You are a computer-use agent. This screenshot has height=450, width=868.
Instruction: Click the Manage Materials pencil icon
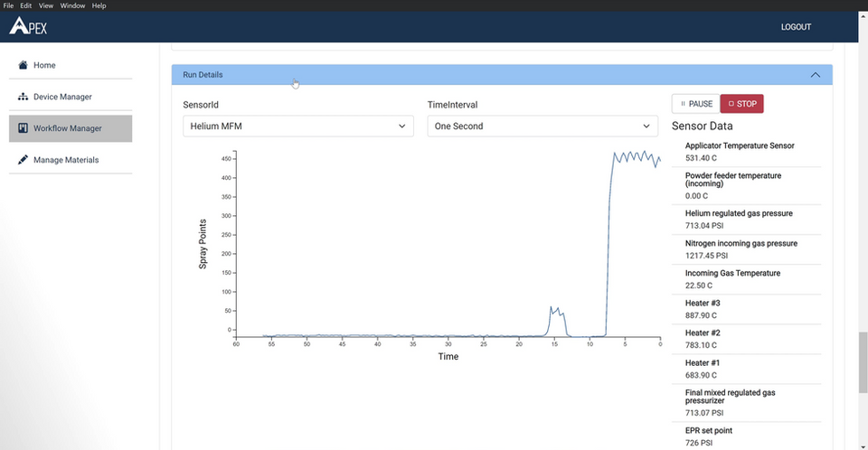23,159
